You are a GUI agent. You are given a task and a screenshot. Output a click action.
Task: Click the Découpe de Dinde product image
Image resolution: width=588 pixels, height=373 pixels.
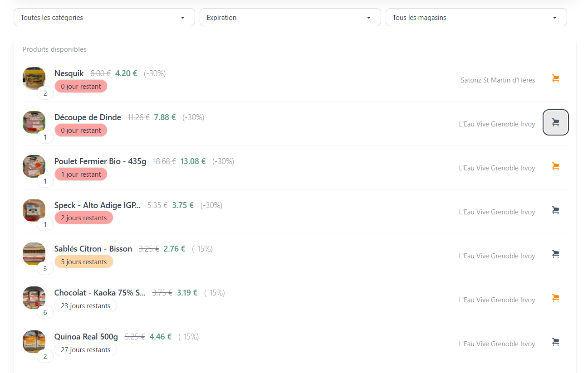click(34, 122)
